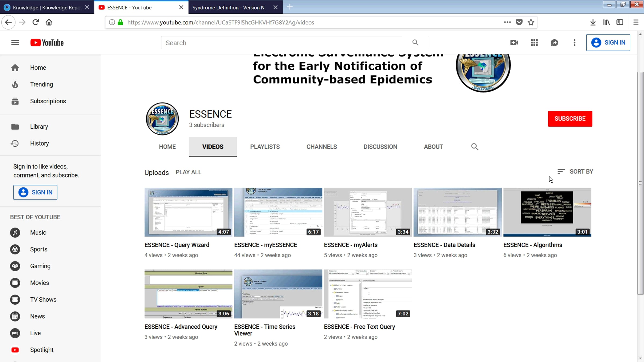This screenshot has height=362, width=644.
Task: Open the Data Details video thumbnail
Action: tap(458, 212)
